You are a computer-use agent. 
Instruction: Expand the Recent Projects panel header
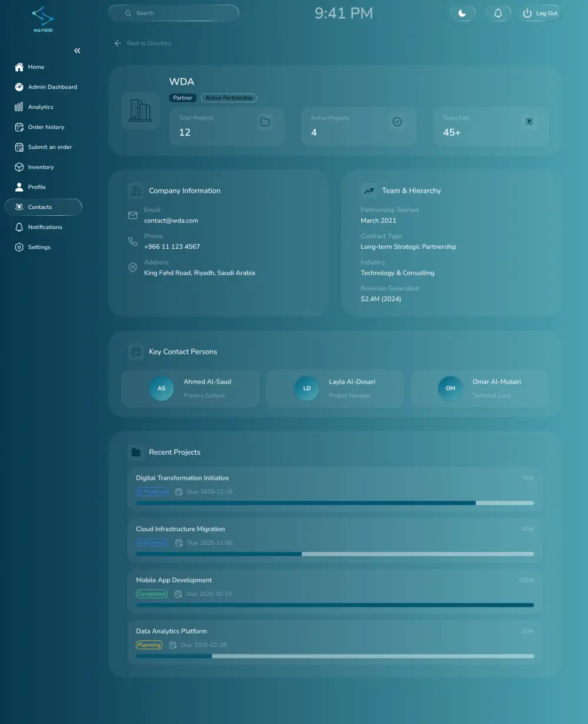coord(174,452)
